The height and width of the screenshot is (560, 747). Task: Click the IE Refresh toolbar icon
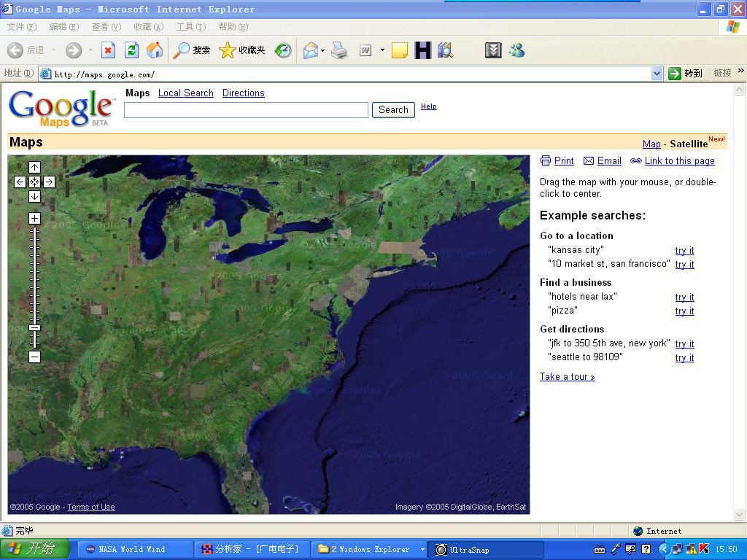131,50
